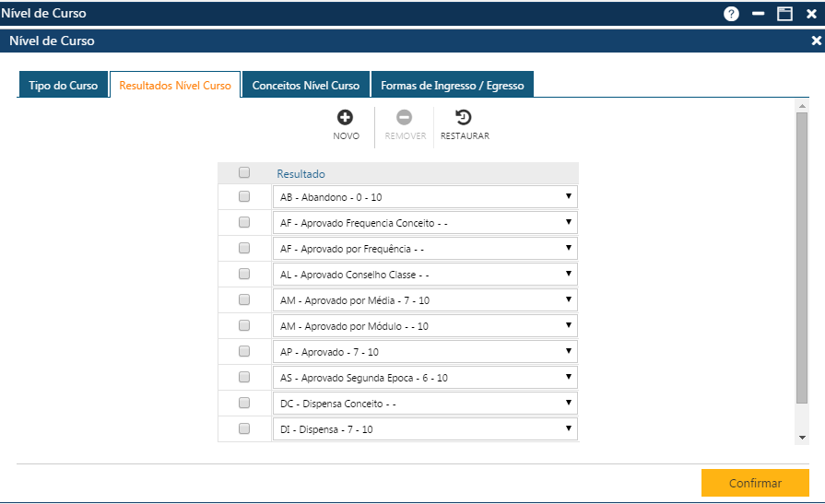Viewport: 825px width, 504px height.
Task: Maximize the window from the title bar
Action: (784, 14)
